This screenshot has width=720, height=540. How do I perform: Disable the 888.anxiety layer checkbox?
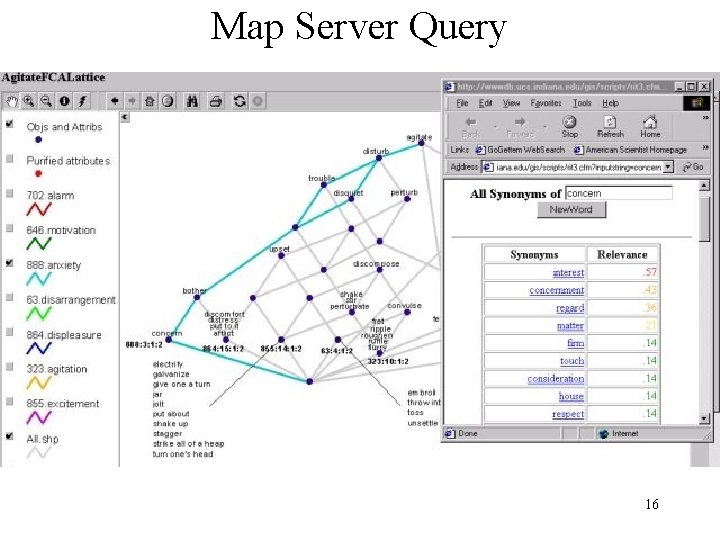click(x=10, y=263)
